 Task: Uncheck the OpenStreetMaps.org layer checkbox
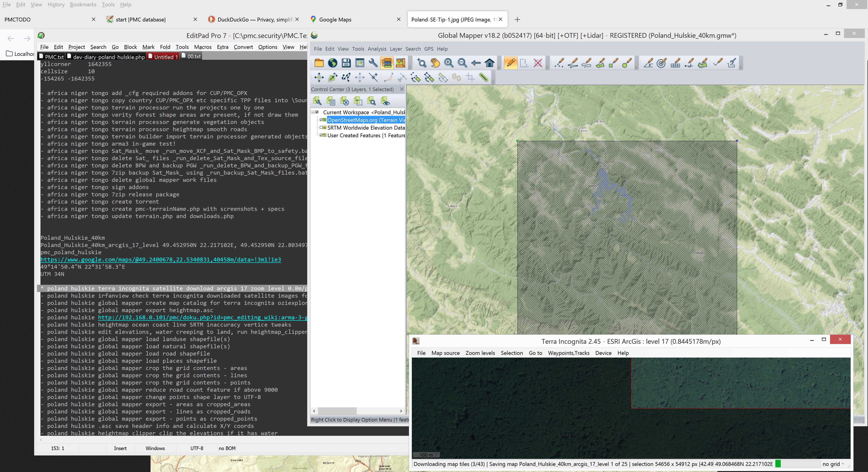click(x=321, y=120)
